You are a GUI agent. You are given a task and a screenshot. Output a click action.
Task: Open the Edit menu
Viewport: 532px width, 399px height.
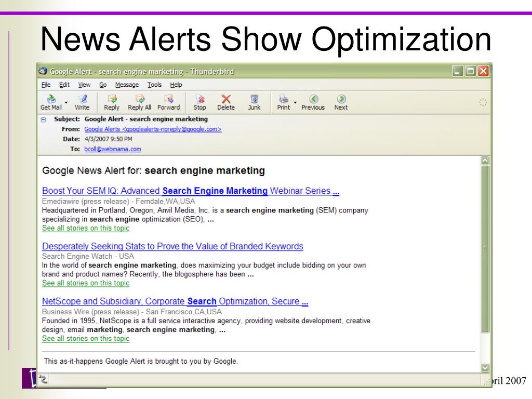[x=64, y=85]
